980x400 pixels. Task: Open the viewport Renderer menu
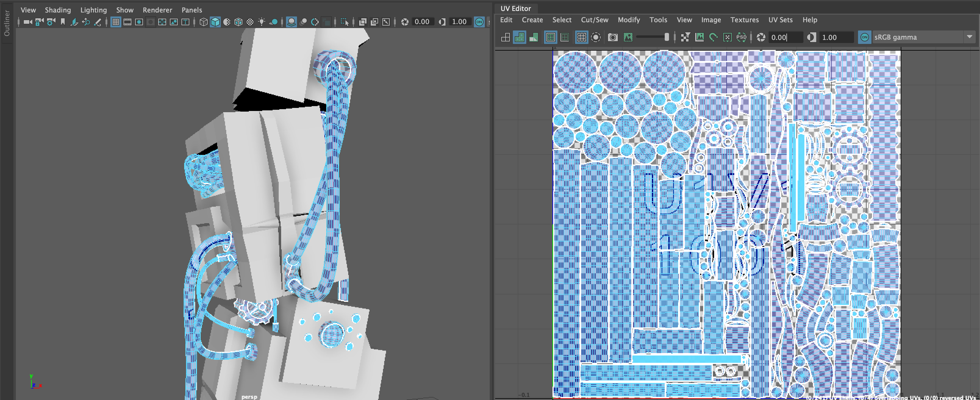(x=157, y=10)
